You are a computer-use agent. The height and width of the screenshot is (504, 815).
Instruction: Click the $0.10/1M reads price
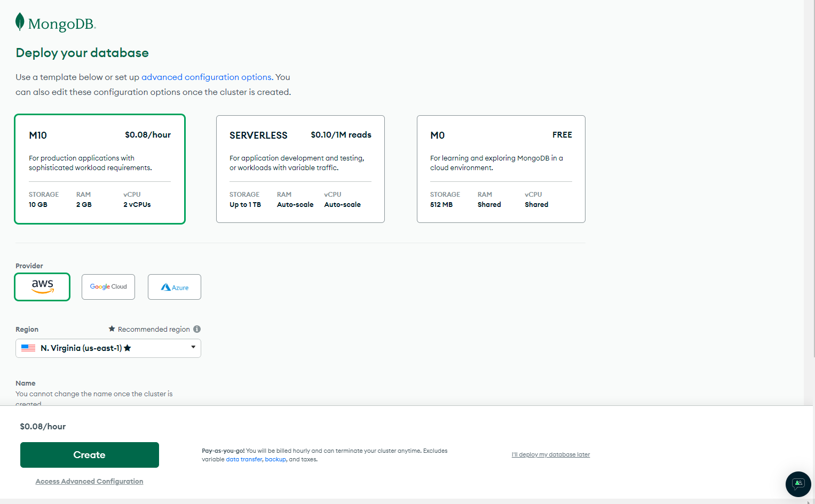point(341,135)
